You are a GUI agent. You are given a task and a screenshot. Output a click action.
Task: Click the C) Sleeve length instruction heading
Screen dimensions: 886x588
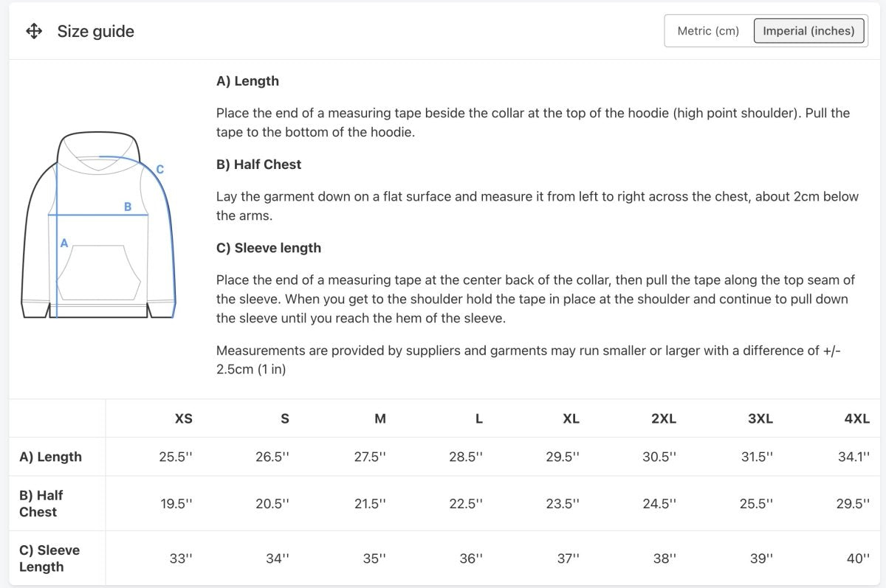tap(269, 248)
